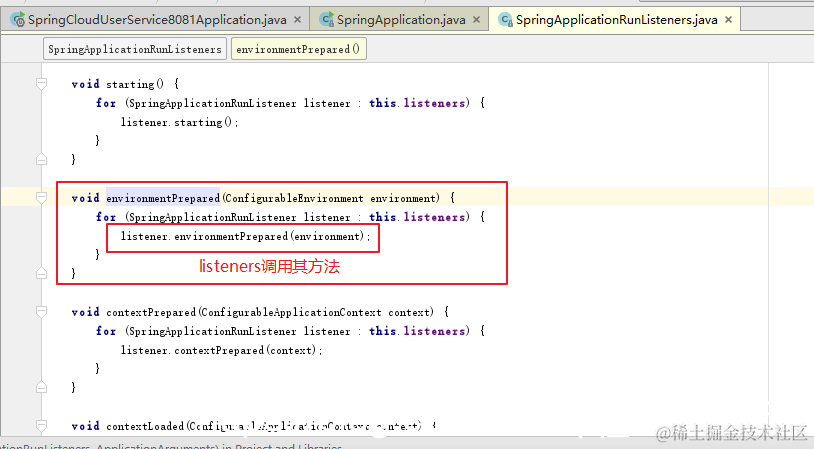Close the SpringApplication.java tab

[x=477, y=20]
